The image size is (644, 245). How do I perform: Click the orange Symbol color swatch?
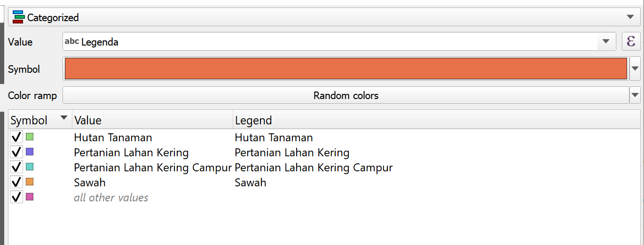(x=346, y=69)
